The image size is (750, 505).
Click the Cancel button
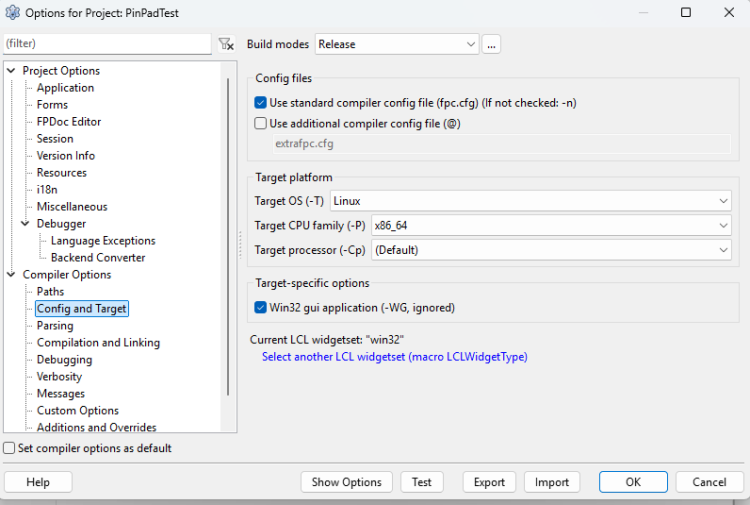(x=709, y=482)
